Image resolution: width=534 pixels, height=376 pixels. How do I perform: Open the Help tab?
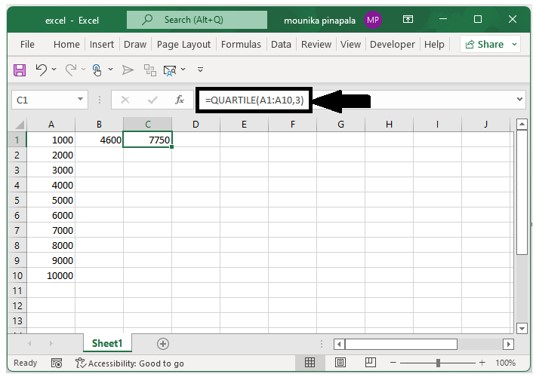(434, 44)
